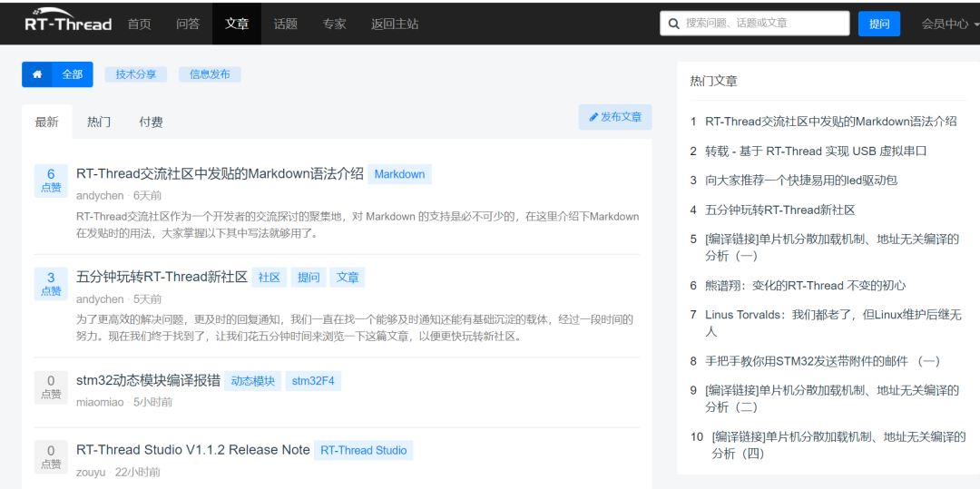This screenshot has width=980, height=489.
Task: Switch to the 最新 tab
Action: (47, 122)
